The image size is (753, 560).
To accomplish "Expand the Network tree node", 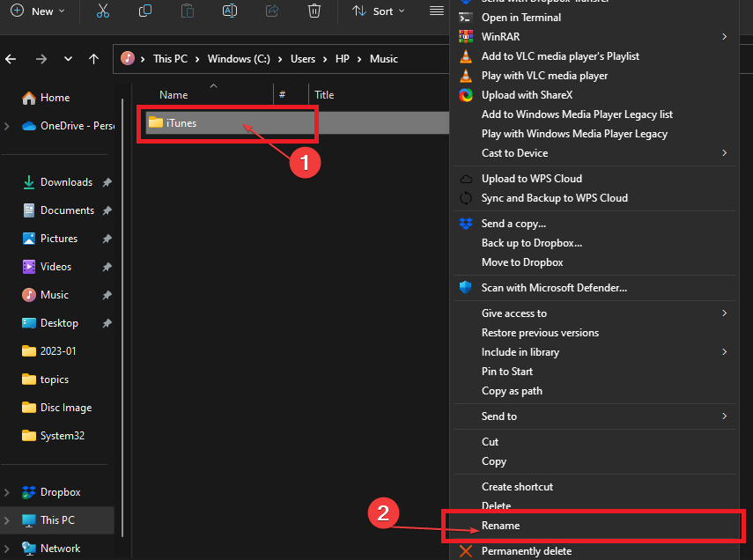I will [x=7, y=549].
